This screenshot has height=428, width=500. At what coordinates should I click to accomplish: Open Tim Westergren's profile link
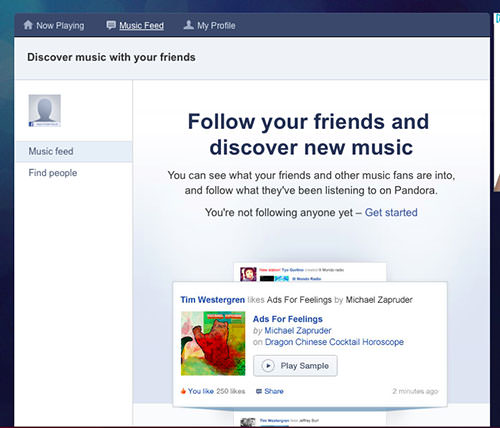click(213, 300)
